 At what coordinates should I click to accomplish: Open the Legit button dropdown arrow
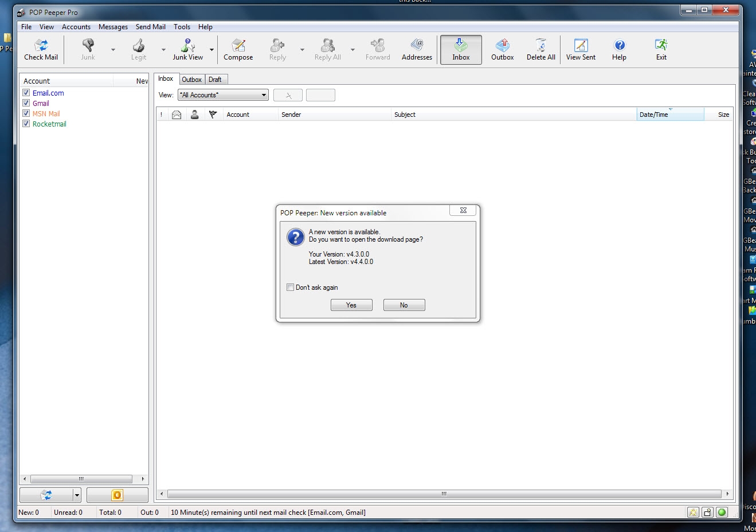163,50
